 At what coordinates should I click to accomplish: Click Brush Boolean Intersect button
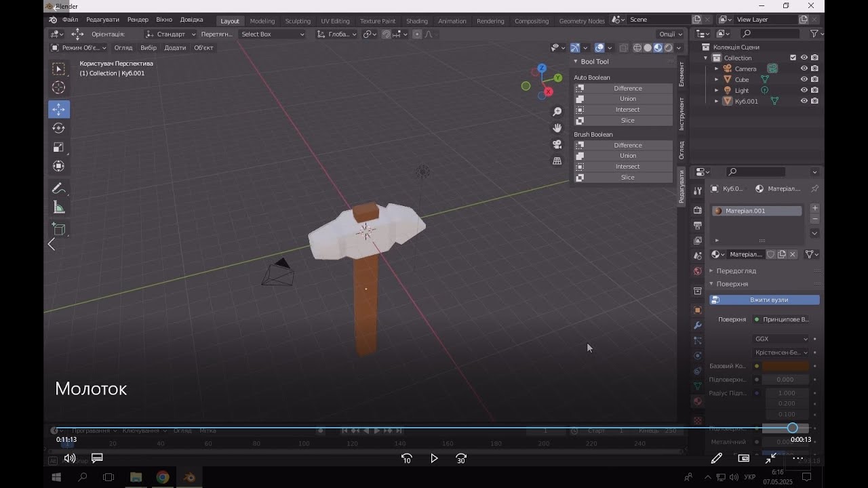click(x=623, y=167)
